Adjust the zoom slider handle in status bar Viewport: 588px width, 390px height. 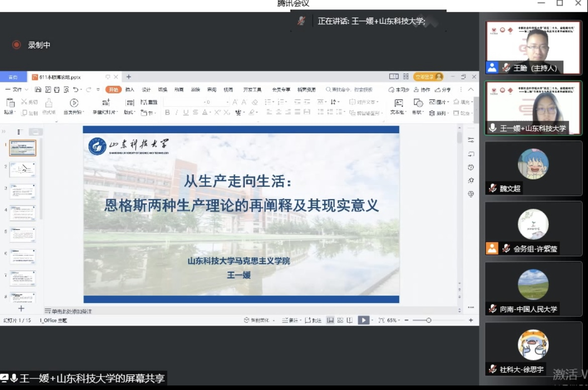[428, 320]
